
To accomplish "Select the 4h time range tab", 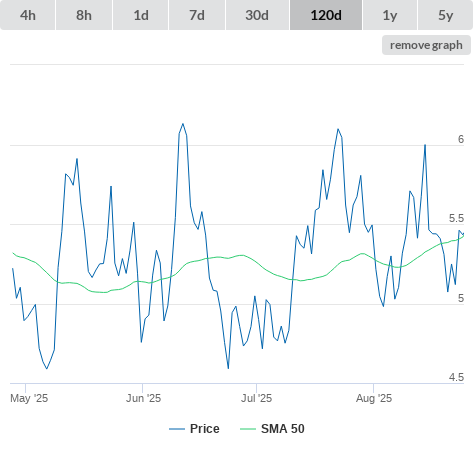I will [x=28, y=15].
